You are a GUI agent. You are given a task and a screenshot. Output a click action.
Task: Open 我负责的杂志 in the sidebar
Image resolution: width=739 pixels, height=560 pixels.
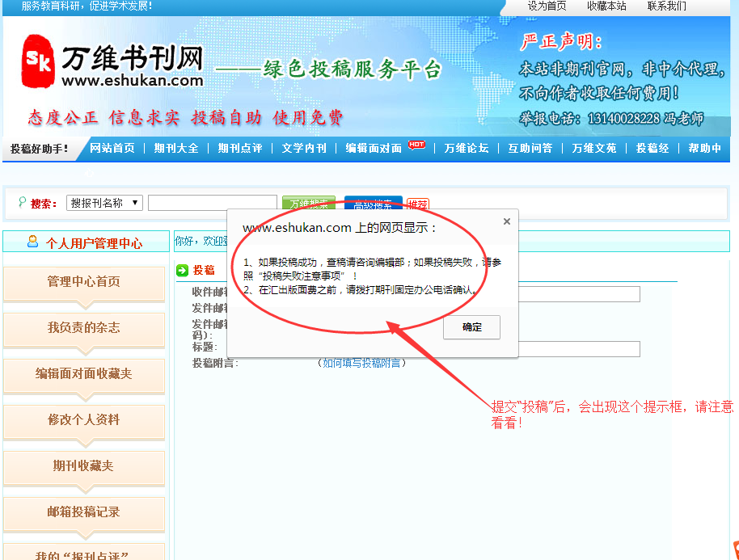[83, 327]
